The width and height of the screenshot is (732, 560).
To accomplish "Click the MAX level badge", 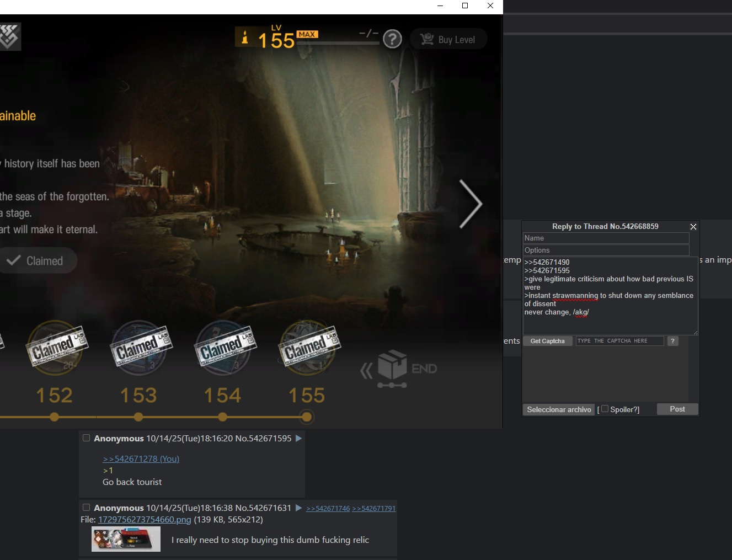I will coord(307,34).
